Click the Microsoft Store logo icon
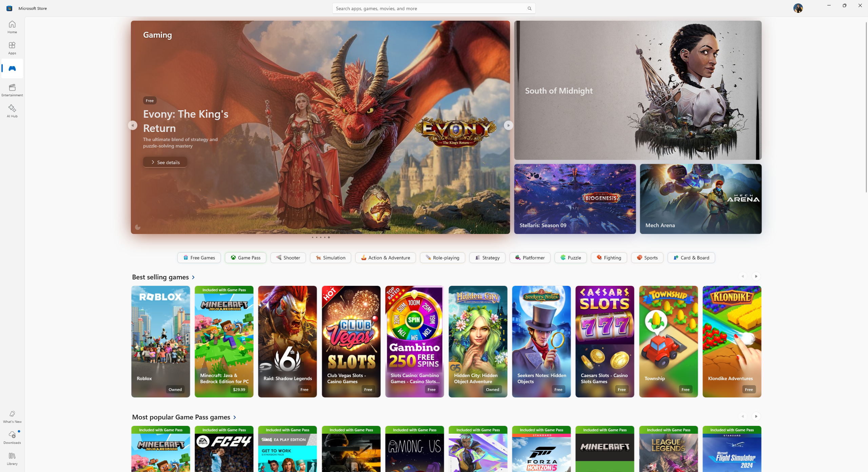Image resolution: width=868 pixels, height=472 pixels. point(9,8)
